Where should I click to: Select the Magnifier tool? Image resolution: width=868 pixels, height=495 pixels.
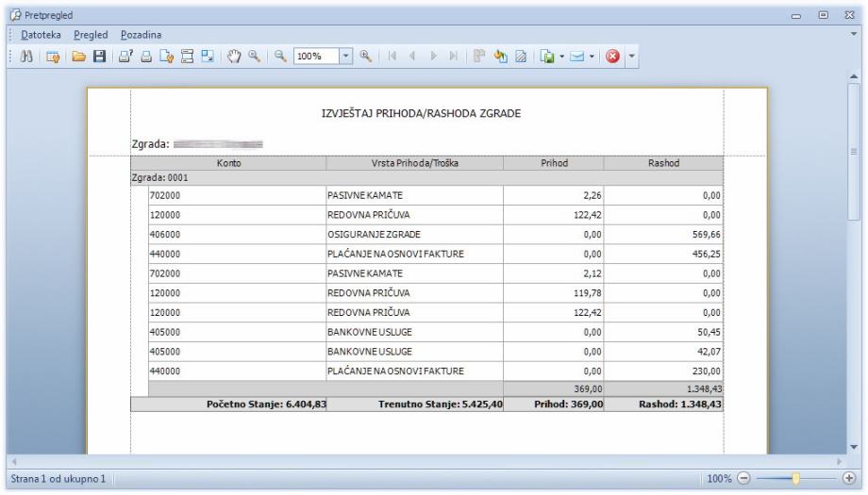[256, 56]
